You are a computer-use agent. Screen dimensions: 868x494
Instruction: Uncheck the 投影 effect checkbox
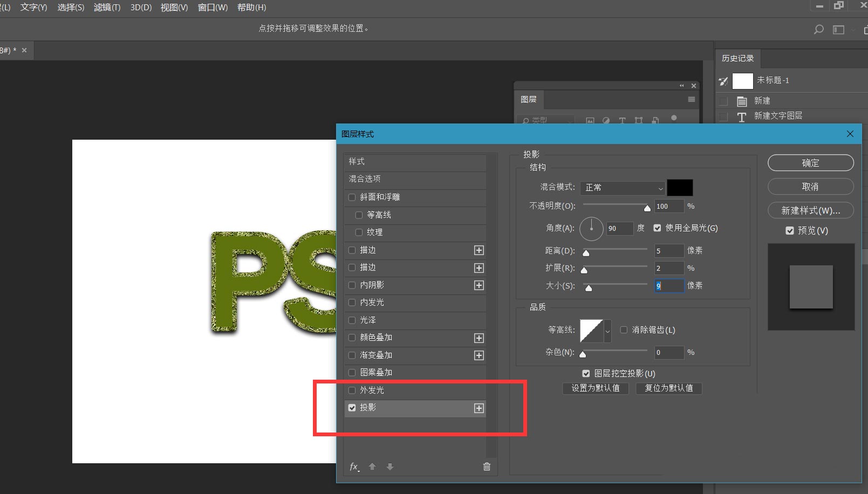click(352, 408)
